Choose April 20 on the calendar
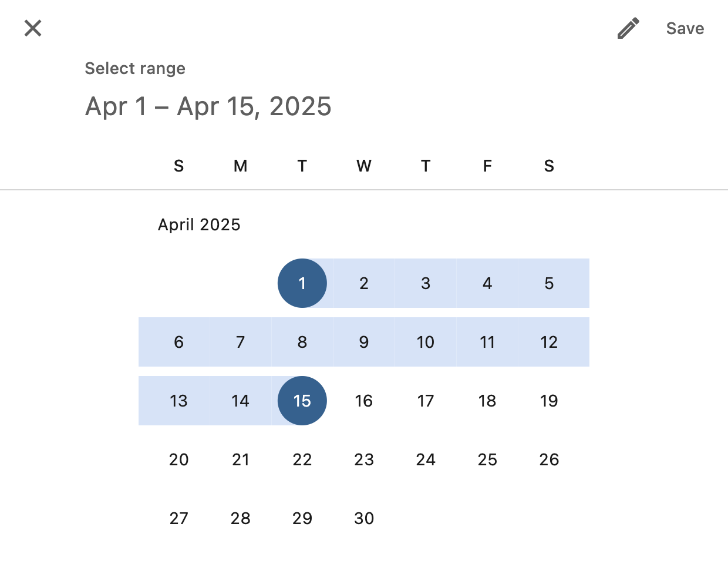The width and height of the screenshot is (728, 564). point(179,459)
